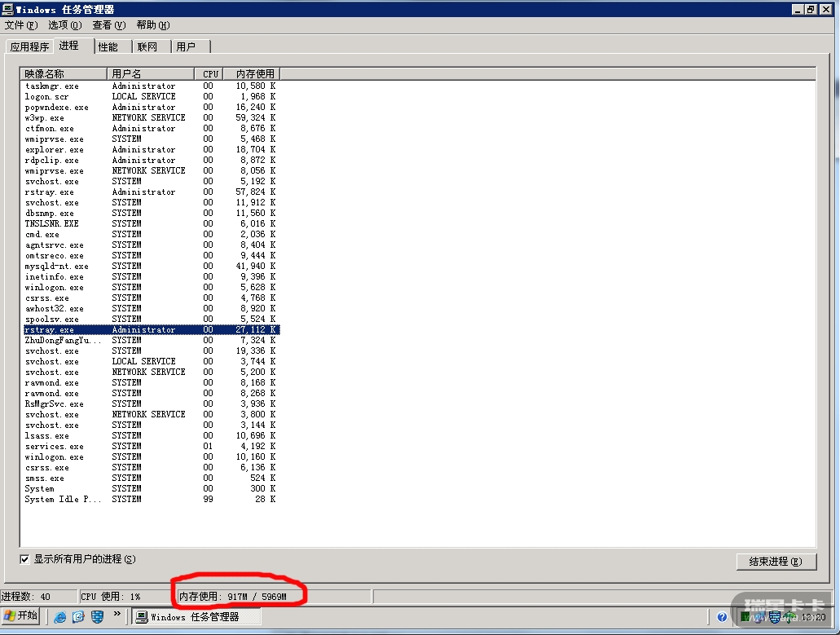Select the rdpclip.exe process row
The image size is (840, 635).
point(151,161)
